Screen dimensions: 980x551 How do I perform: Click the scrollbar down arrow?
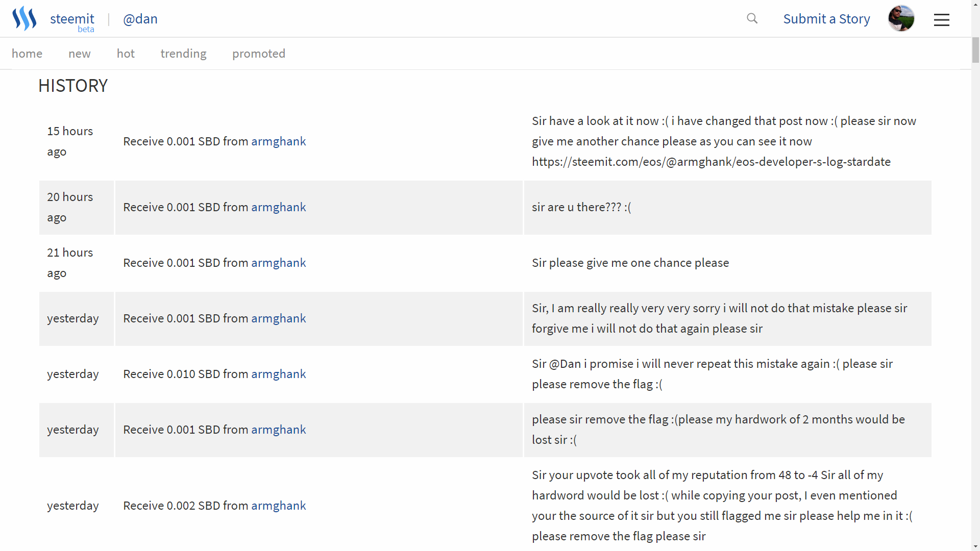click(975, 546)
